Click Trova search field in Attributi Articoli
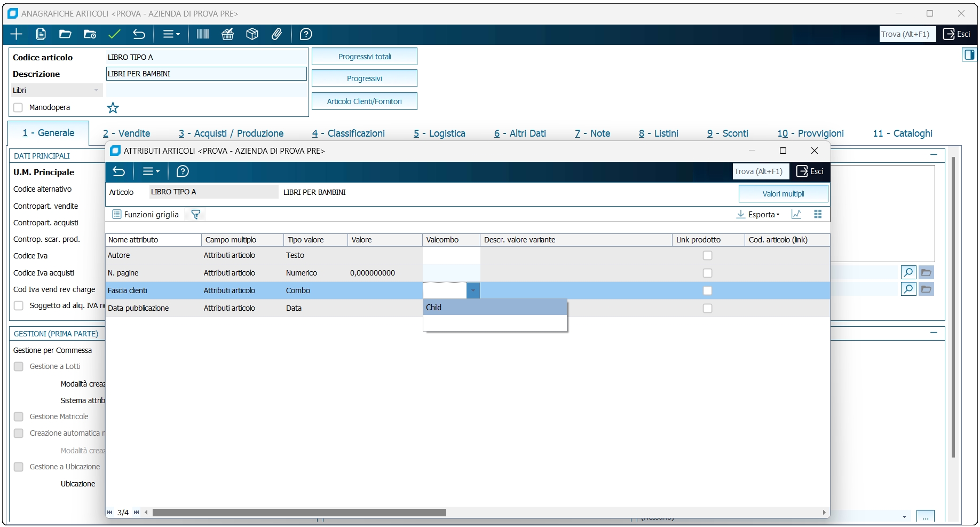This screenshot has height=527, width=980. click(761, 171)
